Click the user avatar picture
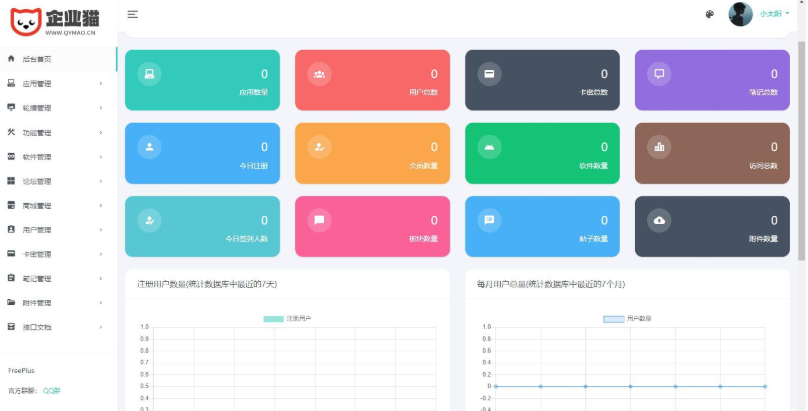The image size is (808, 411). 740,14
